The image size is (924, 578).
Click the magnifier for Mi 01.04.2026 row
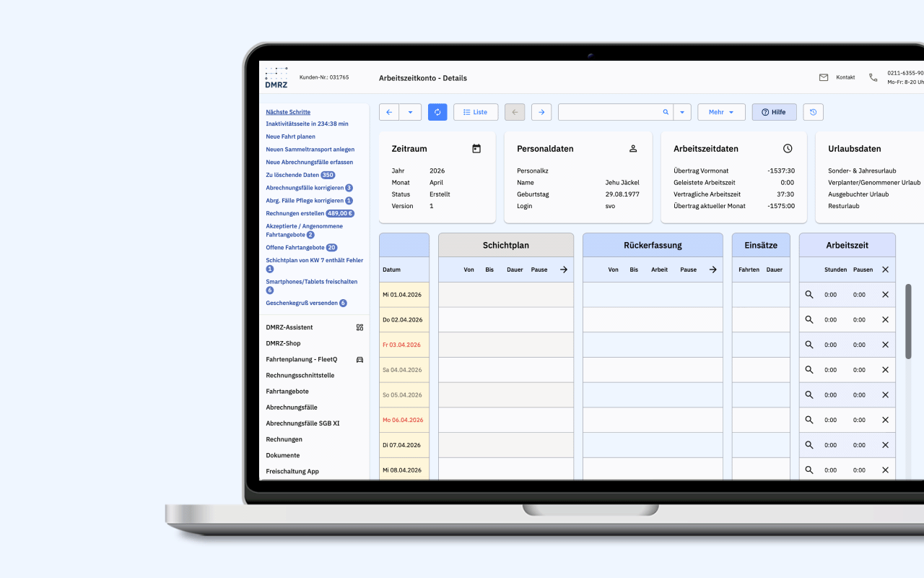pyautogui.click(x=809, y=295)
